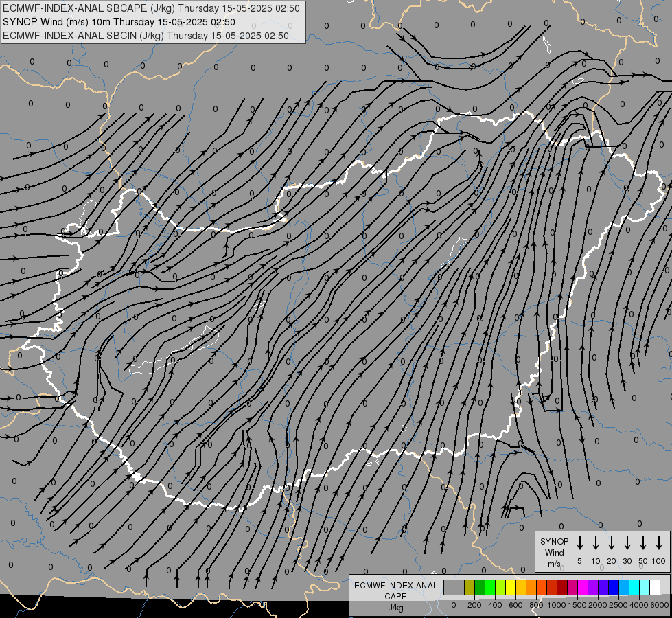The width and height of the screenshot is (672, 618).
Task: Click the 6000 tick on CAPE scale
Action: 660,605
